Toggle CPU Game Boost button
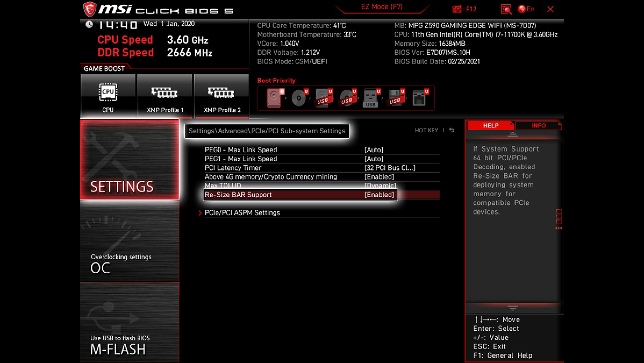The width and height of the screenshot is (644, 363). (x=108, y=96)
